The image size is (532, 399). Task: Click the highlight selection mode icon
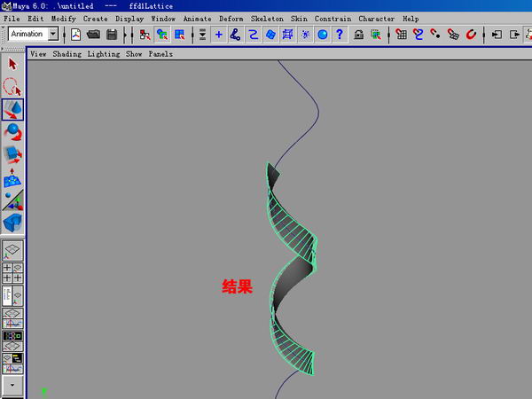(376, 35)
